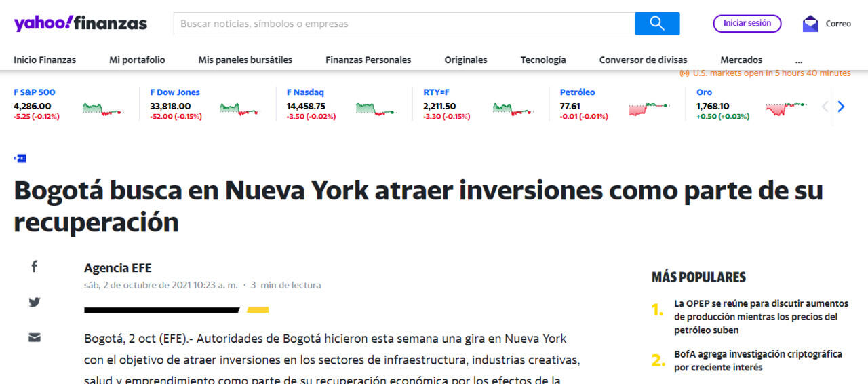Open the F S&P 500 ticker link
Image resolution: width=868 pixels, height=384 pixels.
click(x=35, y=92)
